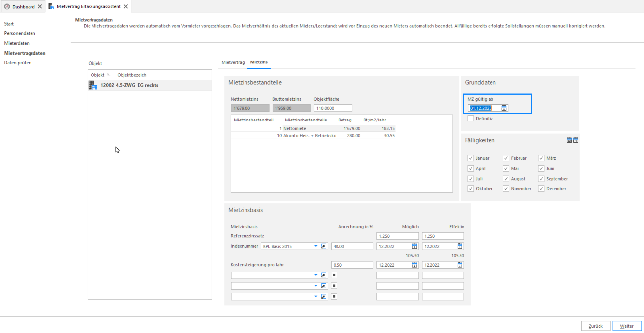Uncheck the Februar due month

click(x=506, y=158)
